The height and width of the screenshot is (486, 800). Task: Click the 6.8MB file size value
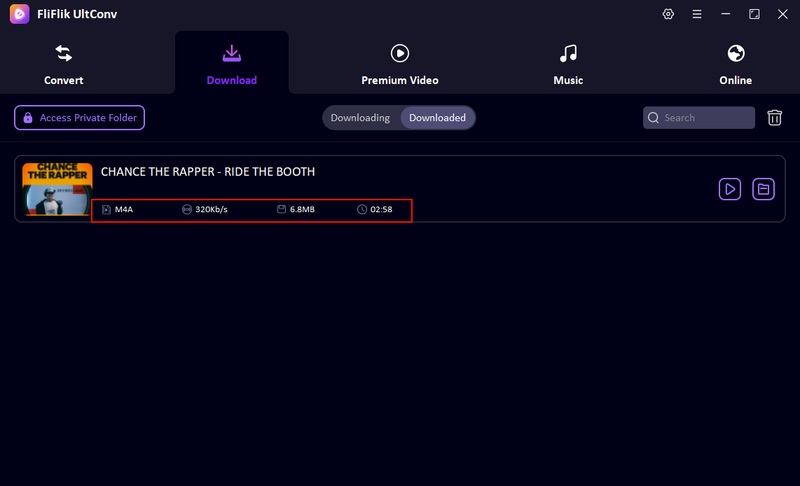click(302, 210)
